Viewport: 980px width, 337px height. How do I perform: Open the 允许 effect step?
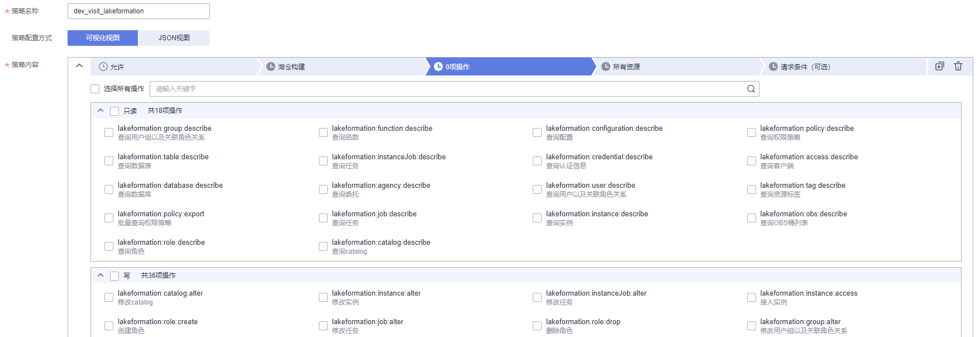pos(173,67)
